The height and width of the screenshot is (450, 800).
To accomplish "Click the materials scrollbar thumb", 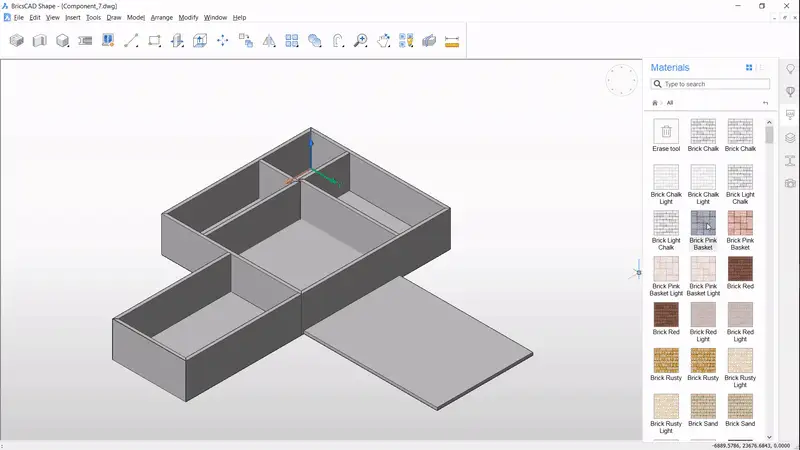I will point(769,135).
